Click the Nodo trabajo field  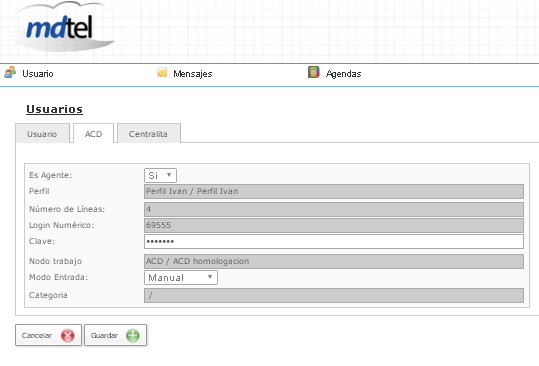334,262
